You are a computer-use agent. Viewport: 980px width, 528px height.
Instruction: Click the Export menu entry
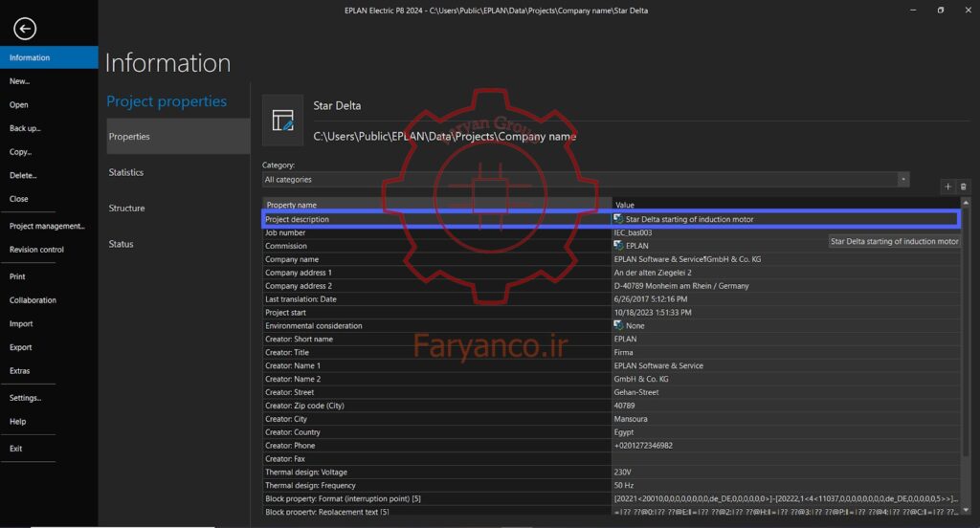coord(21,347)
